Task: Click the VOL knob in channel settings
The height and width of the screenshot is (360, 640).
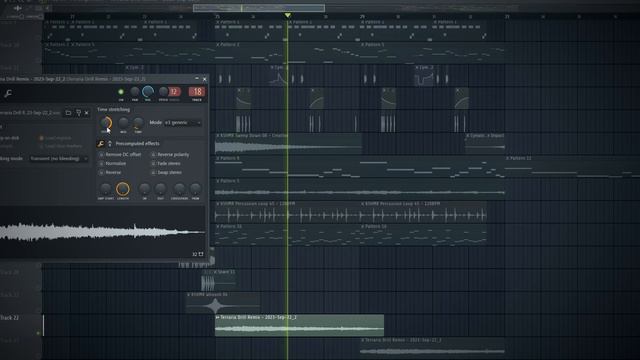Action: click(148, 92)
